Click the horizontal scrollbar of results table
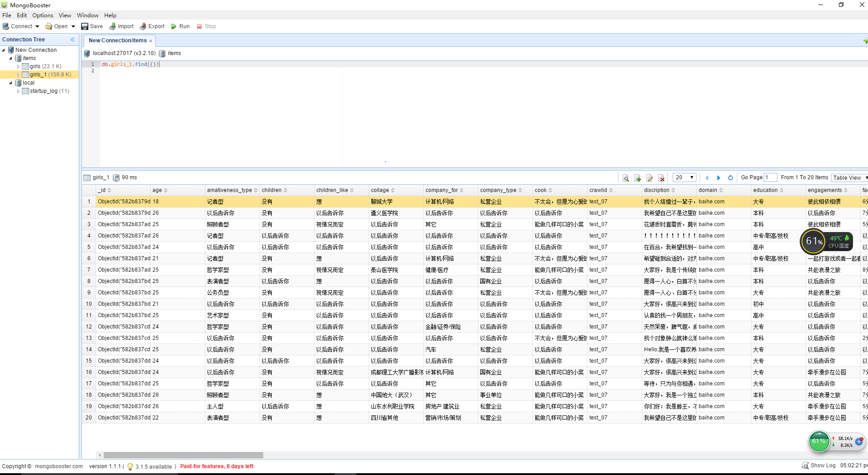868x475 pixels. coord(183,455)
